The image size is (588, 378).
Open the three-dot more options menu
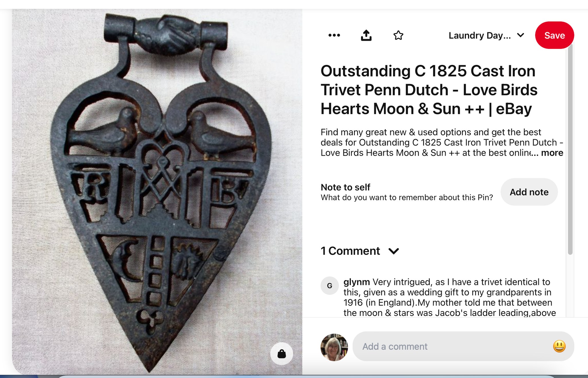coord(334,35)
